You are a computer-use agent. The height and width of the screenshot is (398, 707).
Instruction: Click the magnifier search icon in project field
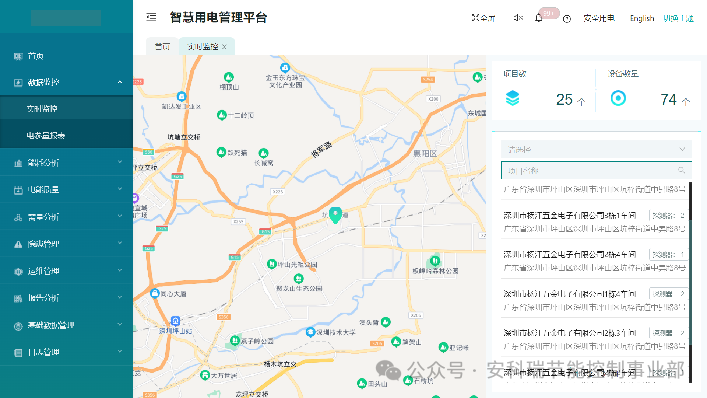(681, 170)
